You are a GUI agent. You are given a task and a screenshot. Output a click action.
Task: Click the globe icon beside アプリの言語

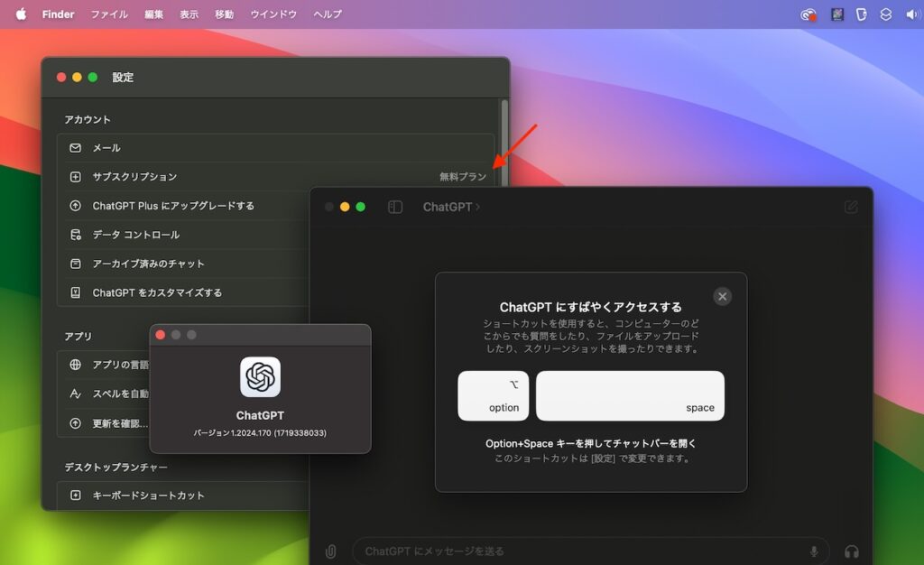coord(77,365)
